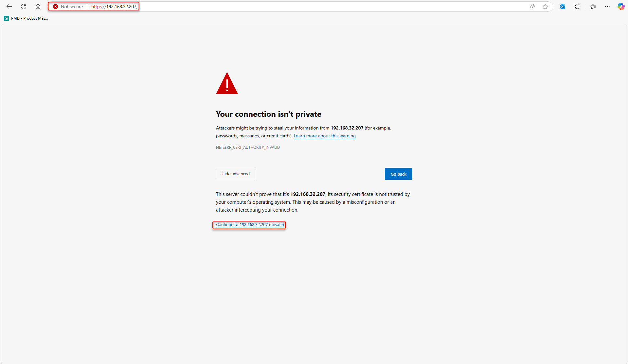Navigate back with the back arrow
This screenshot has height=364, width=628.
coord(9,7)
